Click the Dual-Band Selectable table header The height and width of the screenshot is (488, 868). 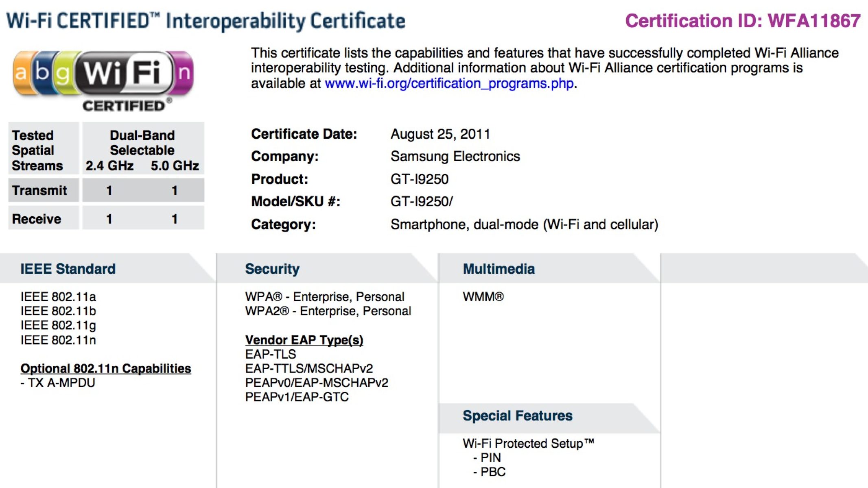click(x=142, y=143)
